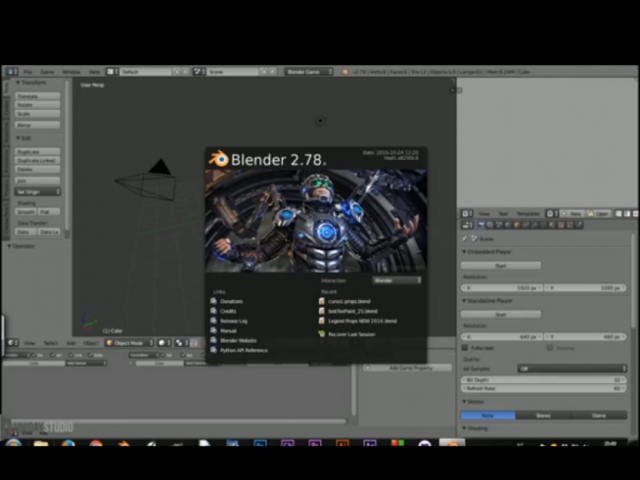Click the Manual link icon
This screenshot has width=640, height=480.
click(213, 331)
